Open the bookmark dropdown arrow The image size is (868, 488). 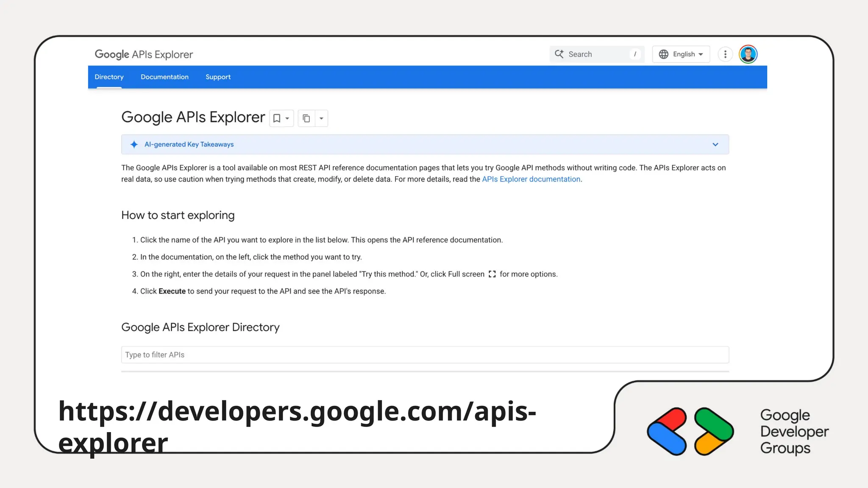pos(287,118)
